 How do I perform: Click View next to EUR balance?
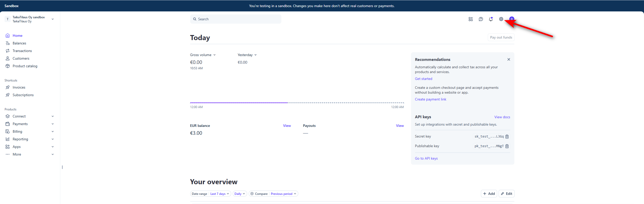point(287,126)
